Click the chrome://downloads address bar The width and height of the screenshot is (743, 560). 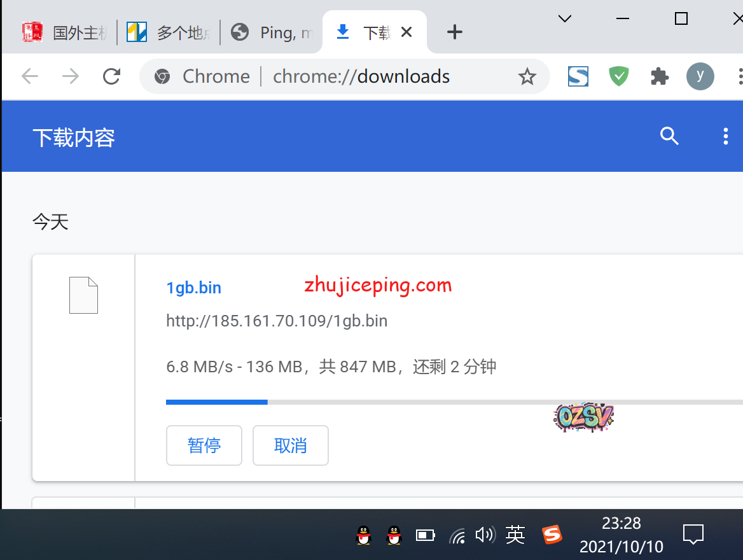(361, 77)
